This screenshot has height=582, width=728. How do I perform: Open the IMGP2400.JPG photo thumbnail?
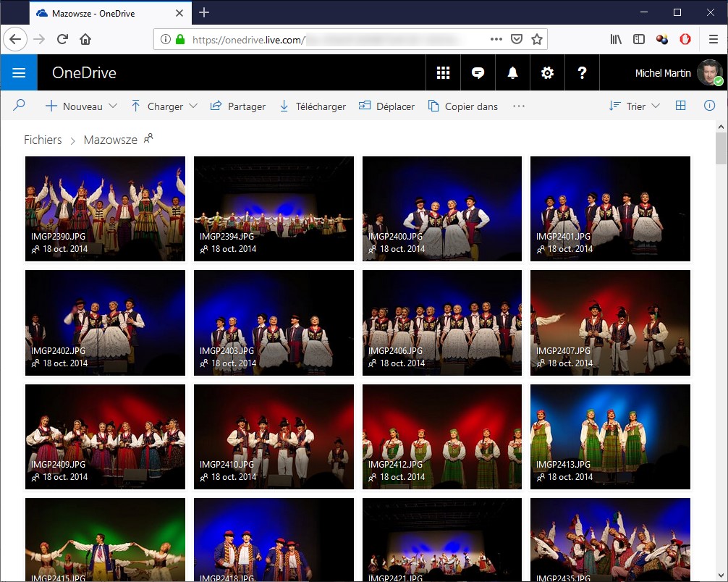[x=441, y=208]
